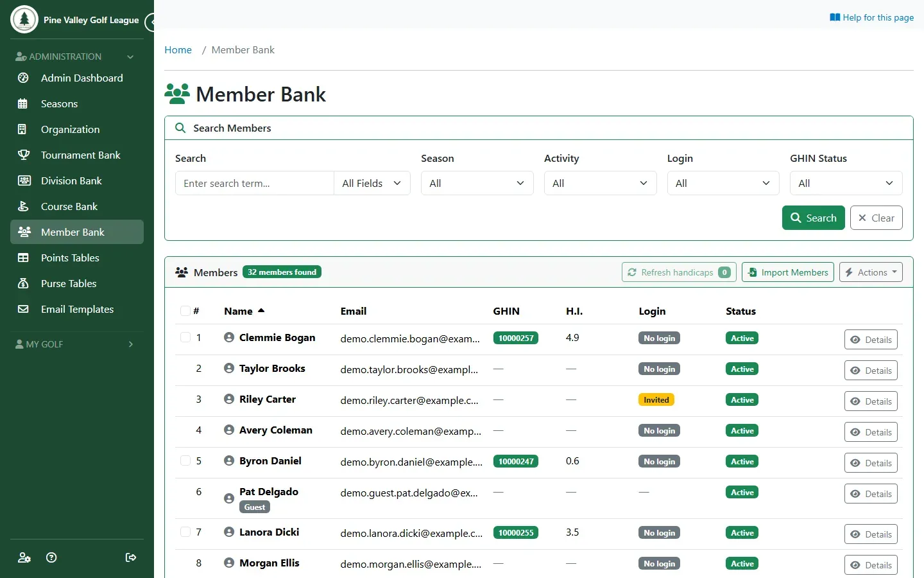Click the Organization building icon
924x578 pixels.
[23, 129]
